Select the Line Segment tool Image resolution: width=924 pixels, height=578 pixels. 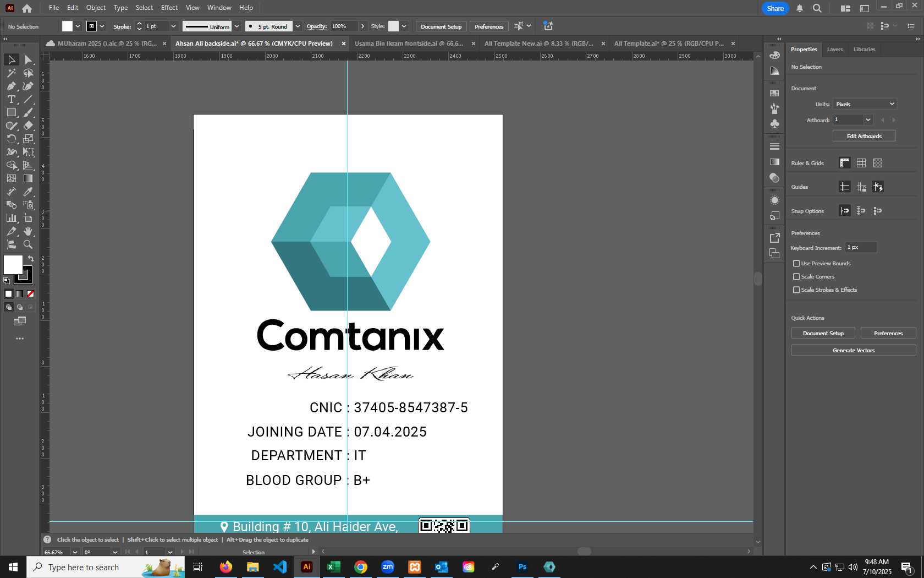pyautogui.click(x=29, y=99)
